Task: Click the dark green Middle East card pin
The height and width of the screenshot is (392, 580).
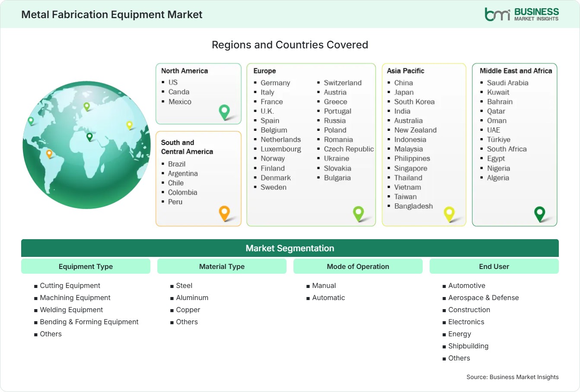Action: pyautogui.click(x=540, y=214)
